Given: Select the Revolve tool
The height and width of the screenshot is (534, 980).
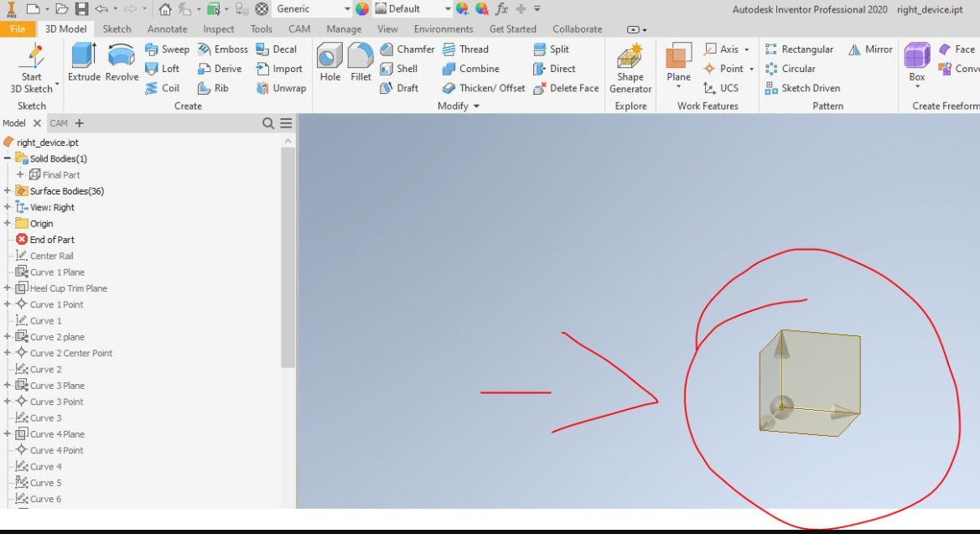Looking at the screenshot, I should [x=121, y=63].
